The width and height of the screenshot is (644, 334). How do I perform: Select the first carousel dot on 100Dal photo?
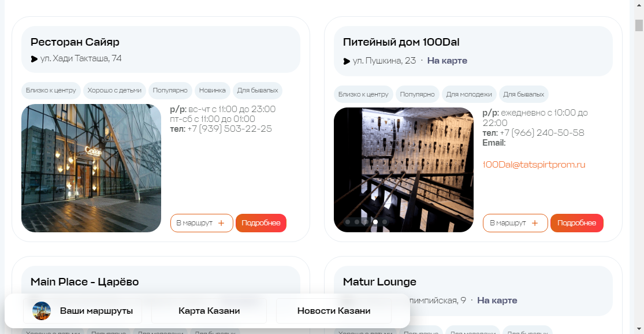[x=348, y=222]
